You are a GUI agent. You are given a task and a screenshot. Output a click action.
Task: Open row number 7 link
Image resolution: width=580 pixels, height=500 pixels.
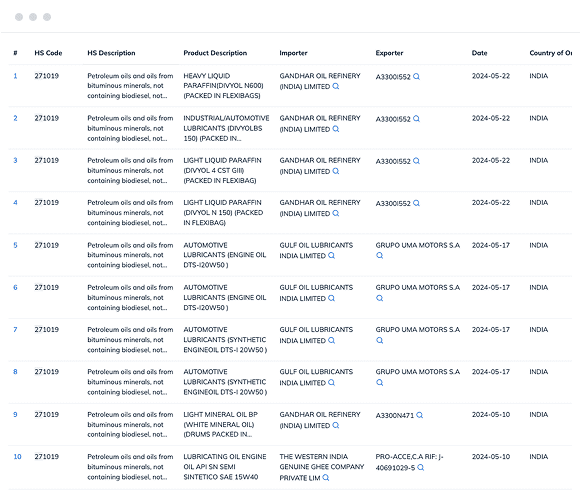pyautogui.click(x=16, y=329)
